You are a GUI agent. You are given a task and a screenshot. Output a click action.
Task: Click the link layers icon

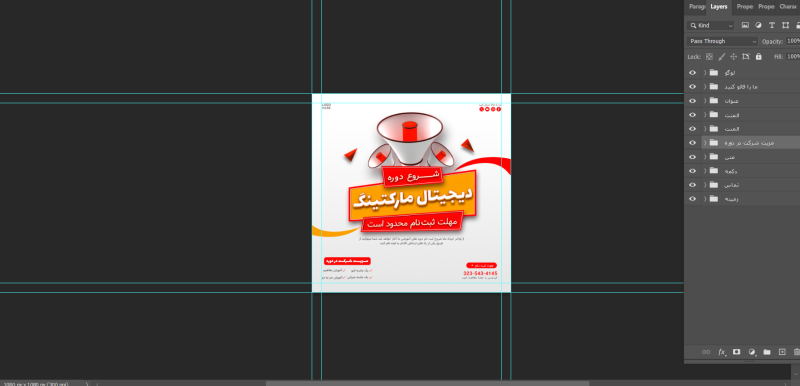tap(706, 352)
